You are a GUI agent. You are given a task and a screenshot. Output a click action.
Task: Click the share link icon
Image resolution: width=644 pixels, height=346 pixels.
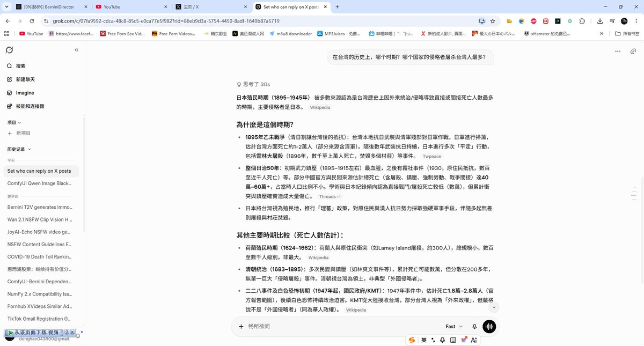633,51
